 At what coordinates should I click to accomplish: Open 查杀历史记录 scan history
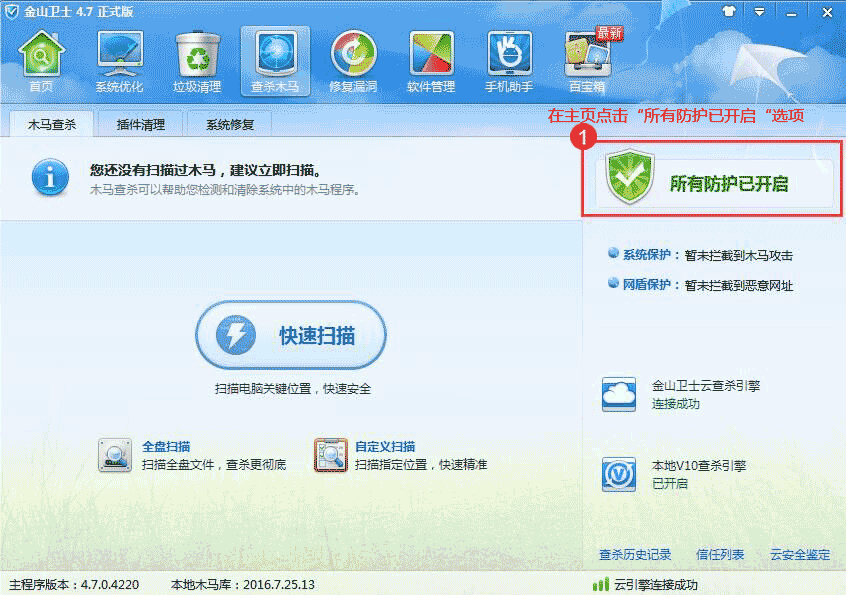(635, 555)
